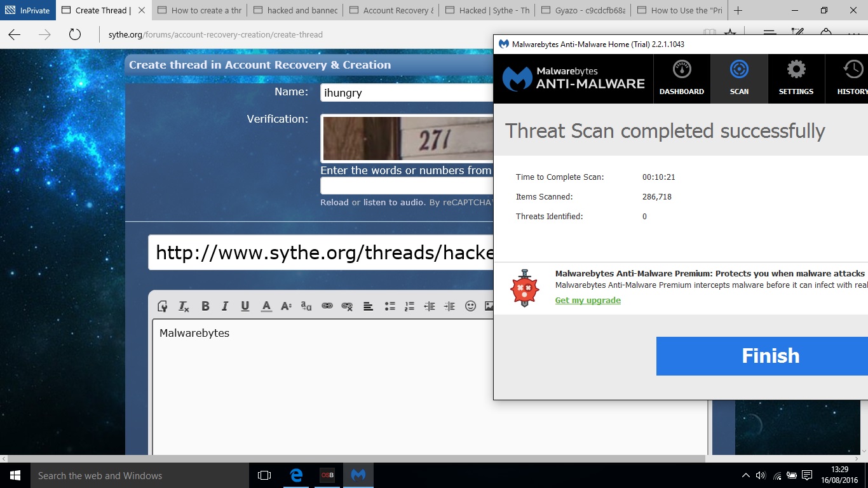The height and width of the screenshot is (488, 868).
Task: Toggle underline formatting in the editor
Action: (x=245, y=306)
